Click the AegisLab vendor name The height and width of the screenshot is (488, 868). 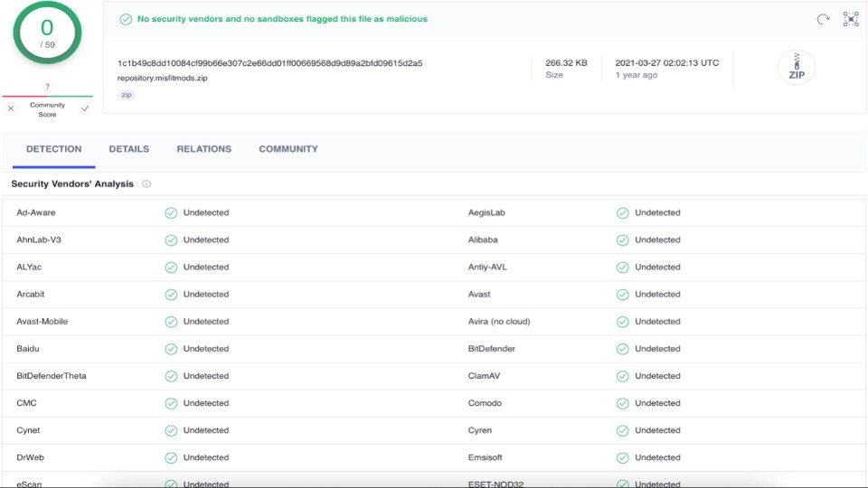(486, 212)
